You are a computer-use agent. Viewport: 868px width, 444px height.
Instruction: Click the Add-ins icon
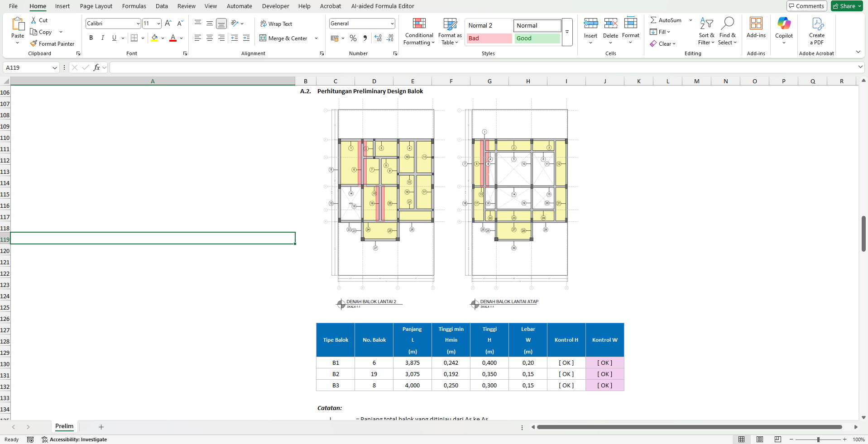756,24
